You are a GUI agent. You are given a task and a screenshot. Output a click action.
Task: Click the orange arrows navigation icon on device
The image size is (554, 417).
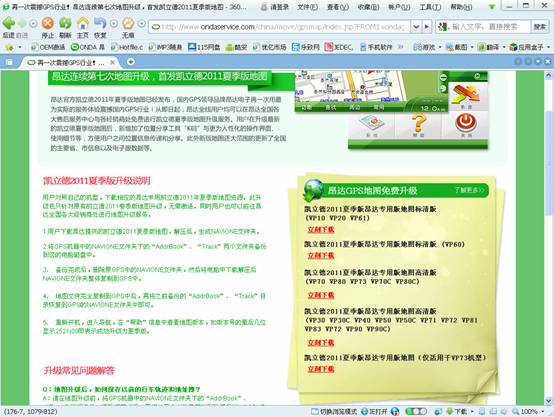466,94
